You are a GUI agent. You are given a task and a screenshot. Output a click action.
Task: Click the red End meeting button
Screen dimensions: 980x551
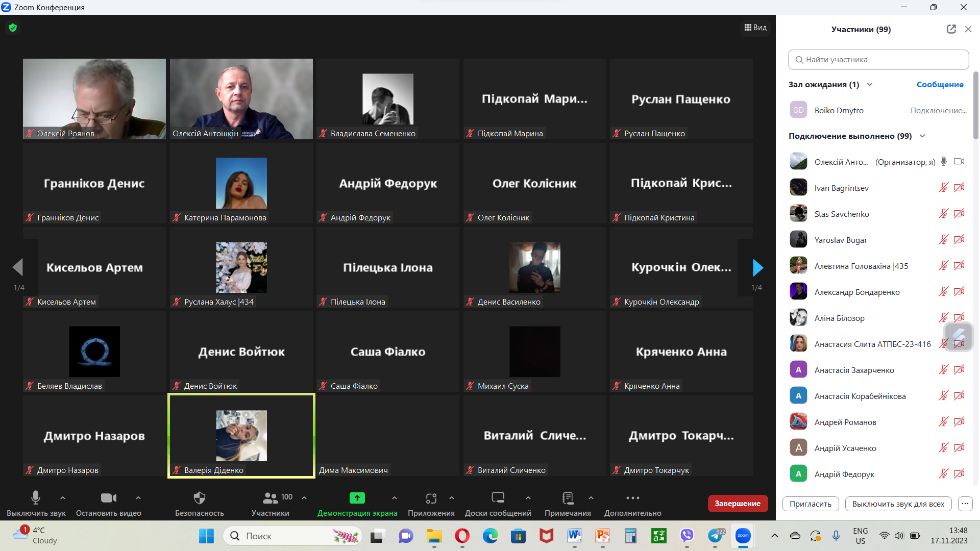(737, 504)
